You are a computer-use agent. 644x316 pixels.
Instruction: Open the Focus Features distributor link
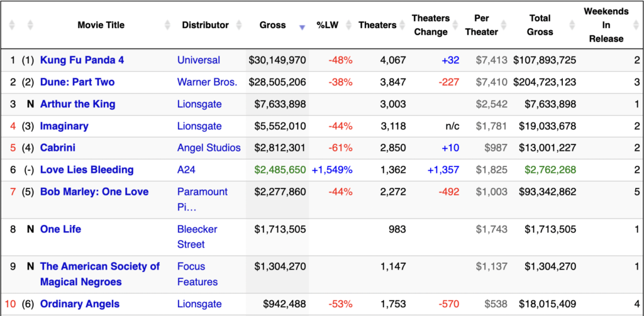(x=197, y=274)
